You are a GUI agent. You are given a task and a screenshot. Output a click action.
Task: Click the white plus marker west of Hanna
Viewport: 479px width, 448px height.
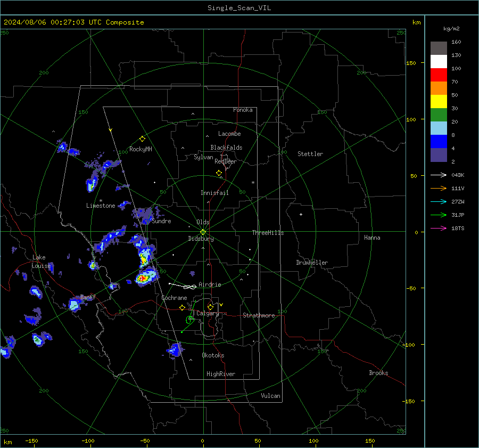[301, 214]
